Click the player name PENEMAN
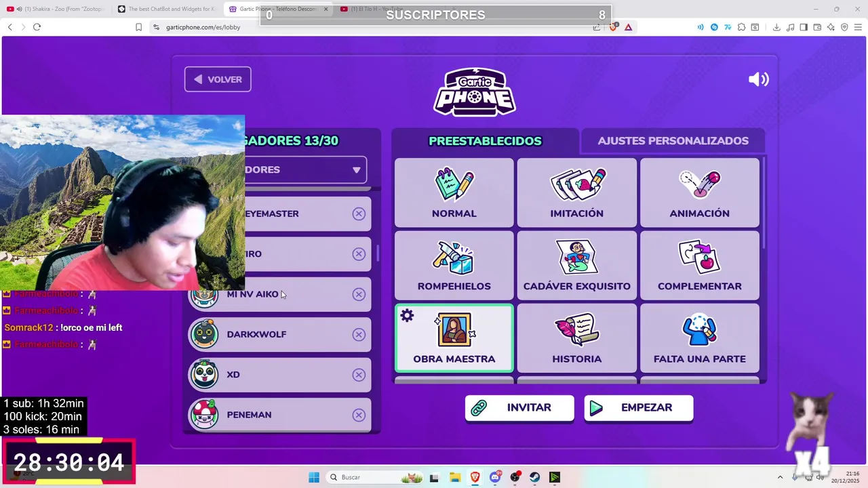The width and height of the screenshot is (868, 488). click(x=249, y=415)
